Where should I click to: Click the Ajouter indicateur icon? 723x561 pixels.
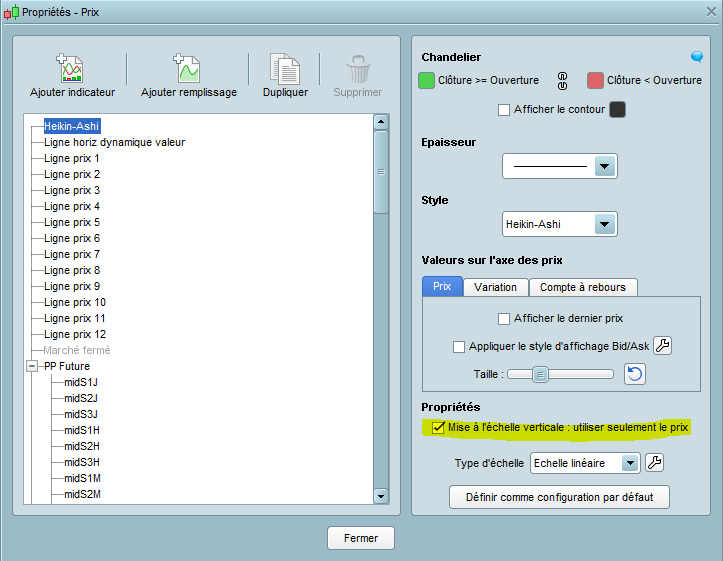coord(70,68)
